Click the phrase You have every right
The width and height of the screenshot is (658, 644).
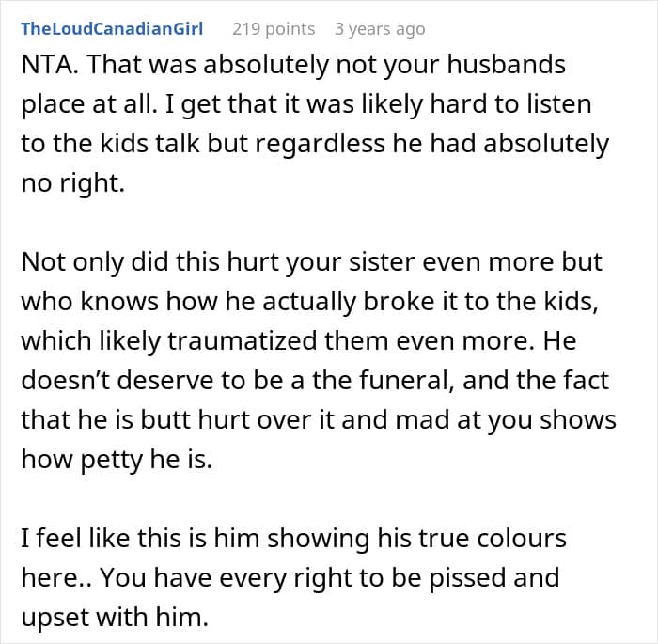199,578
